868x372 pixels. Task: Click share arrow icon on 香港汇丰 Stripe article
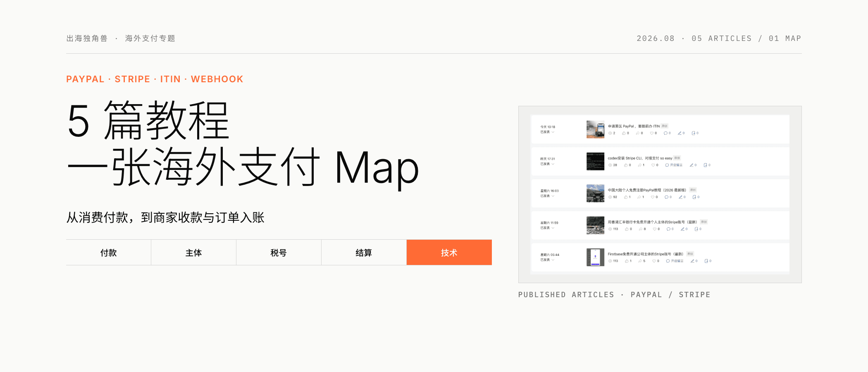pyautogui.click(x=641, y=229)
